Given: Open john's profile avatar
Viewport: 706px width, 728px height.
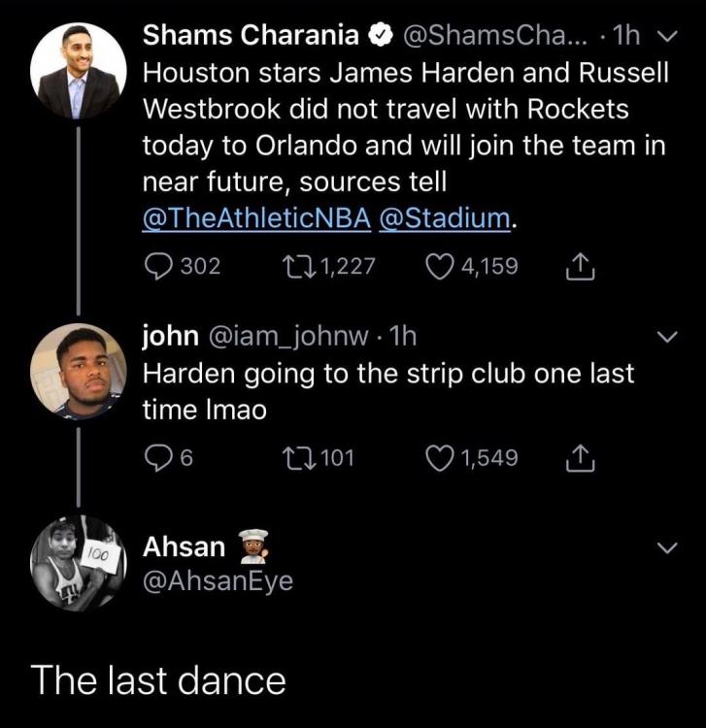Looking at the screenshot, I should point(78,371).
